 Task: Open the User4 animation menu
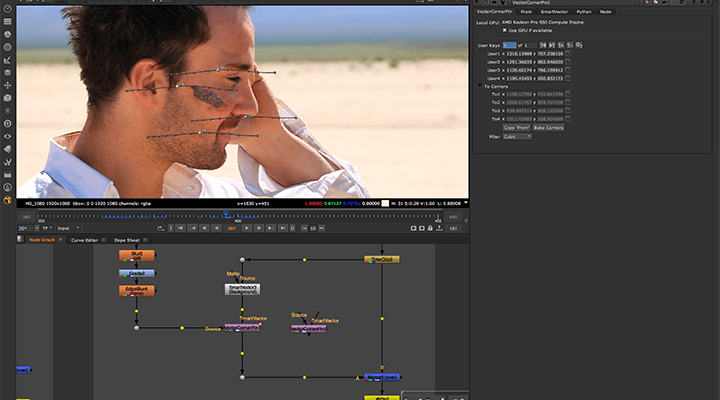tap(568, 79)
